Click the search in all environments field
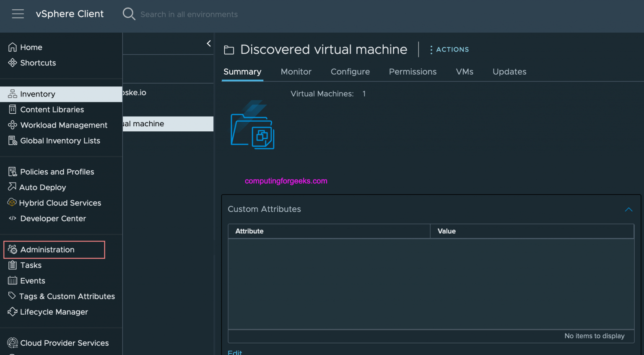Screen dimensions: 644x355 pos(189,14)
